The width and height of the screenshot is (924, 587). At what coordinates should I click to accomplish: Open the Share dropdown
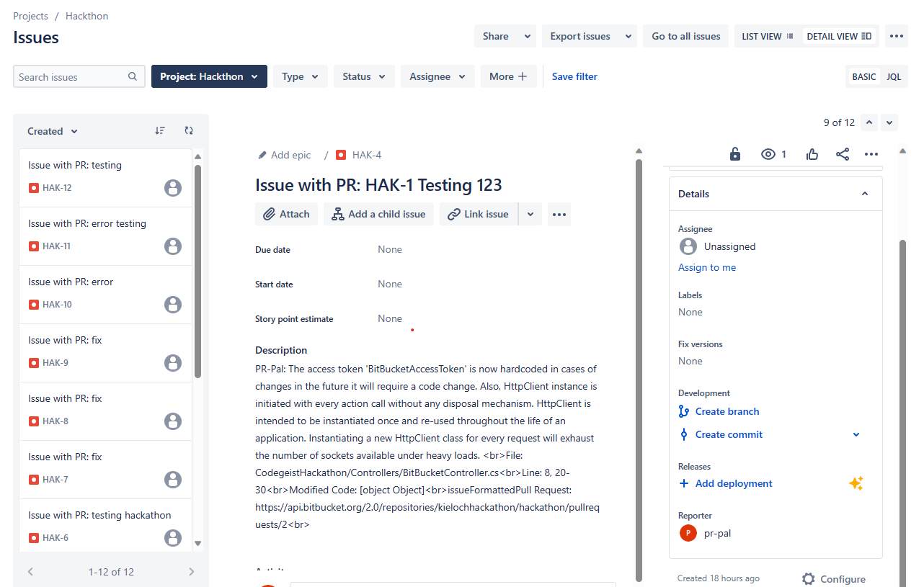click(x=505, y=36)
